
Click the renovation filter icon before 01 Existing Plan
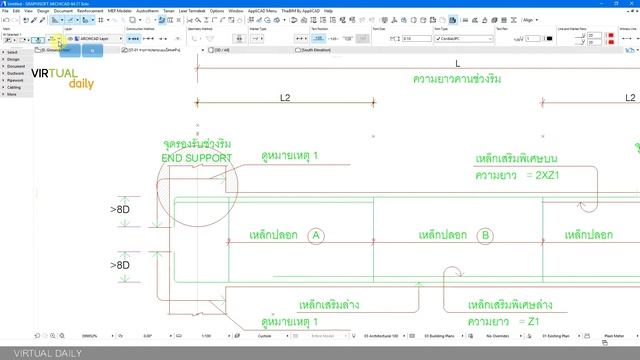tap(529, 336)
